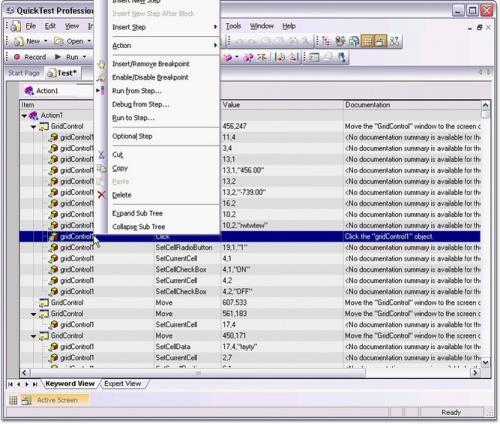500x424 pixels.
Task: Click the Copy pages icon in context menu
Action: click(x=101, y=168)
